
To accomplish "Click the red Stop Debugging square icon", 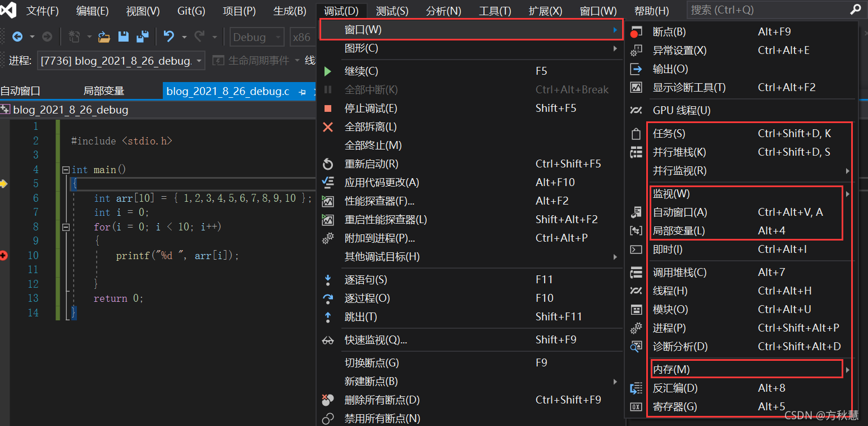I will pyautogui.click(x=328, y=108).
